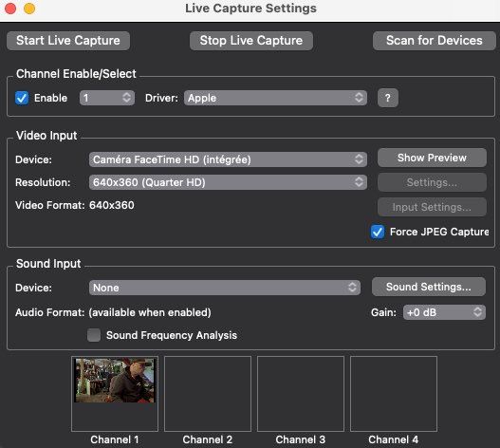Open the Driver dropdown showing Apple
The width and height of the screenshot is (500, 448).
point(275,98)
